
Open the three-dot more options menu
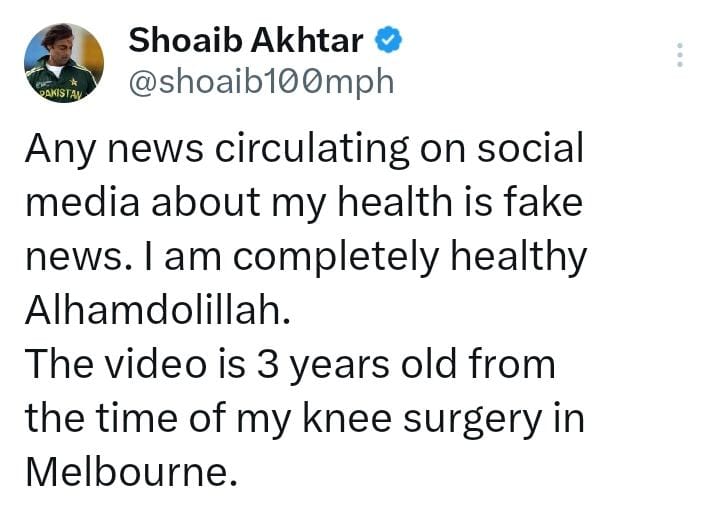[x=680, y=55]
